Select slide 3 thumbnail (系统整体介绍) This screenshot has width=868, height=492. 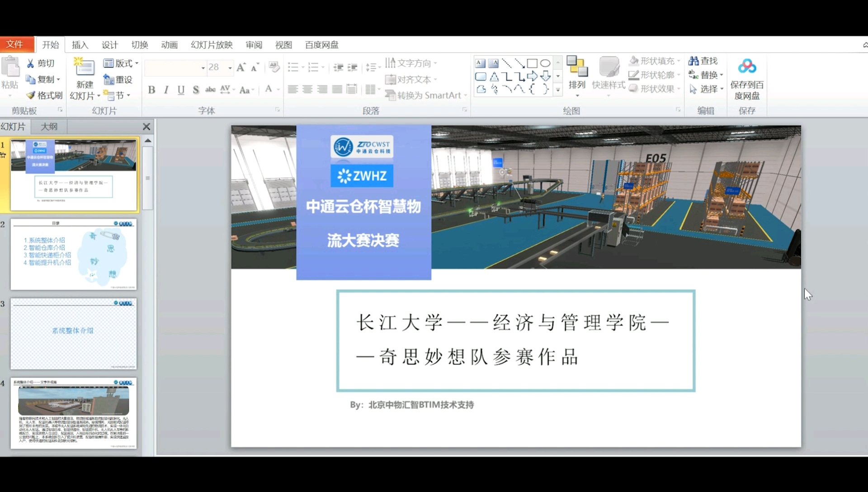[73, 334]
